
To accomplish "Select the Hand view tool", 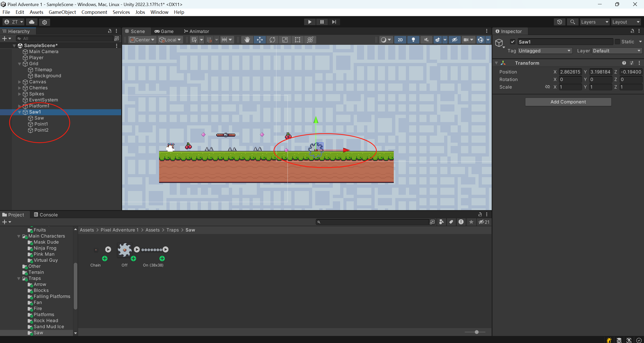I will pos(247,40).
